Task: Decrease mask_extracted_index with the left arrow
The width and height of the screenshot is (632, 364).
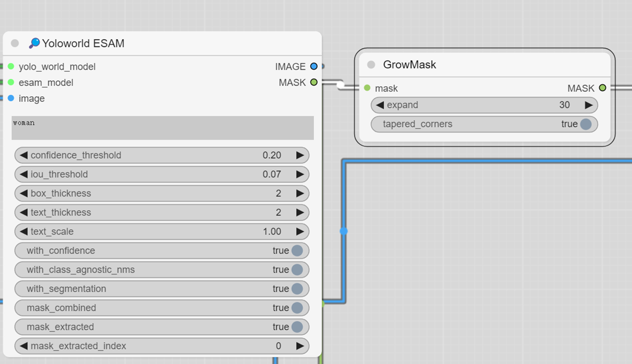Action: coord(24,346)
